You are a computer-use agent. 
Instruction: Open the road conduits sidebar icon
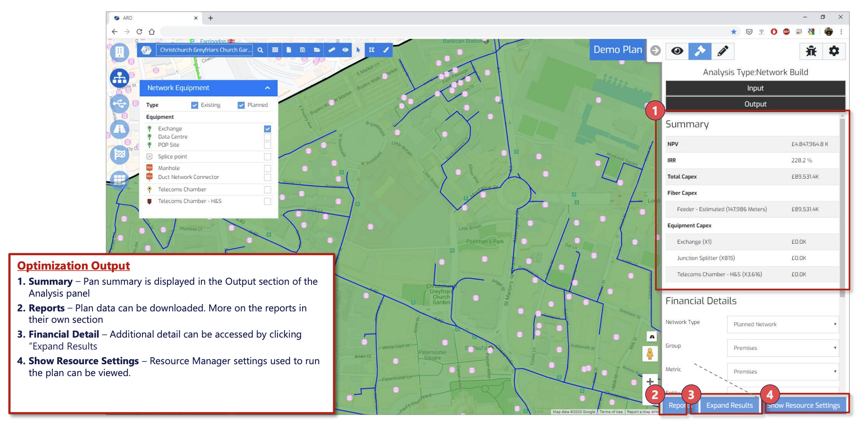click(x=119, y=129)
